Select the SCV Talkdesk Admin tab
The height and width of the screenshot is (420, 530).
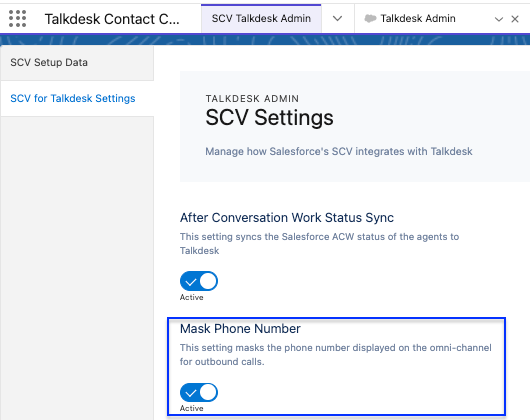point(261,19)
